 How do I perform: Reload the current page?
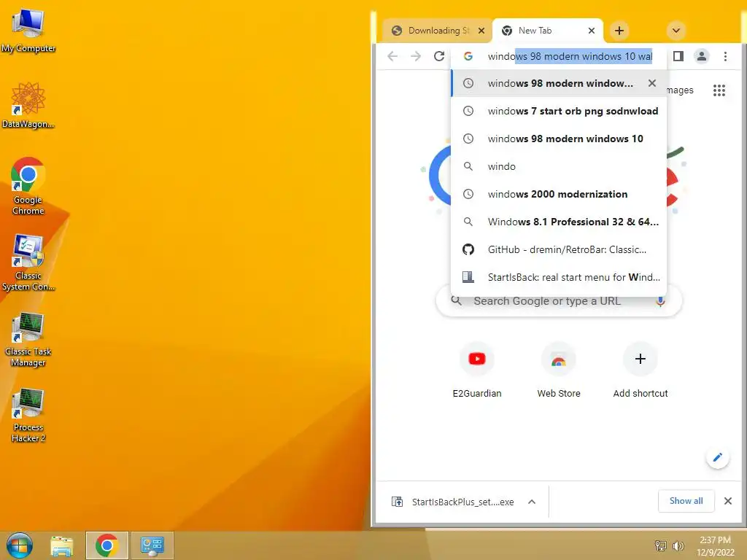(x=439, y=56)
